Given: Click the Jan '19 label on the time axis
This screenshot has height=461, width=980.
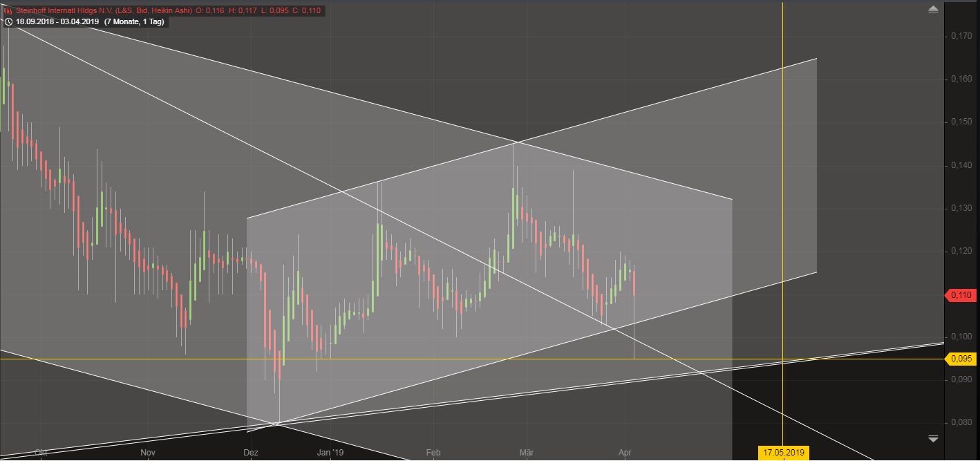Looking at the screenshot, I should click(330, 453).
